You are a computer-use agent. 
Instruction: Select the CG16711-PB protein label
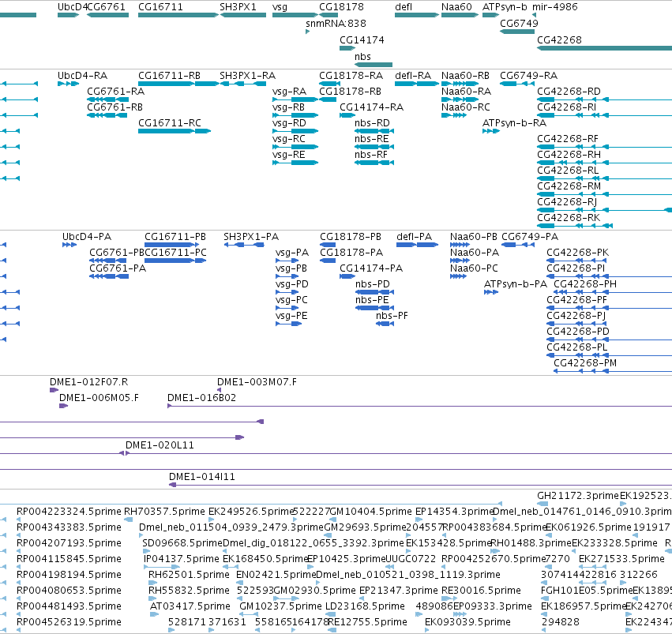[x=175, y=237]
